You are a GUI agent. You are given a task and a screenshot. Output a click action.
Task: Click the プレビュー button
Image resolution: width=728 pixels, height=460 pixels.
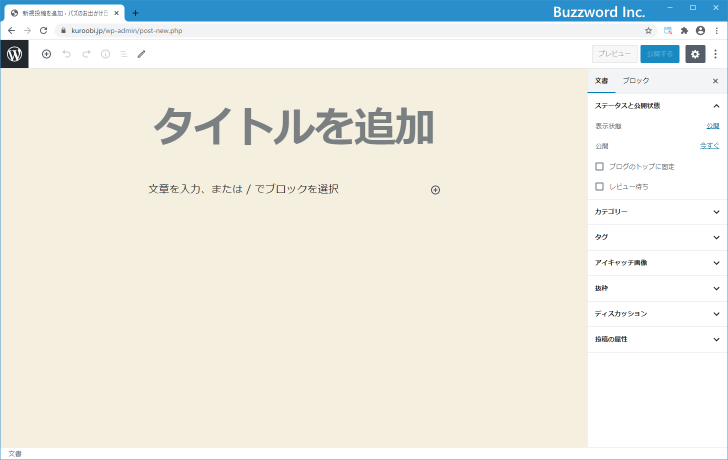614,54
